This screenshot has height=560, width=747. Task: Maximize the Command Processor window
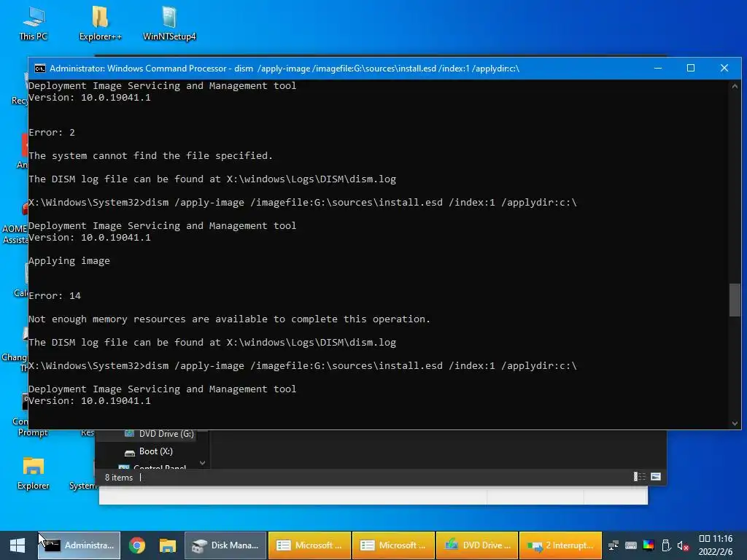coord(691,68)
